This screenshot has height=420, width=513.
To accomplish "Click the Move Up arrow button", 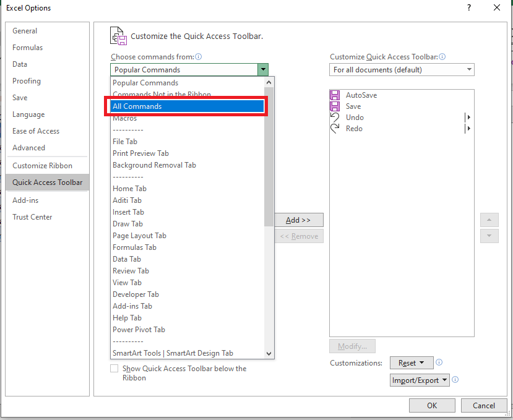I will pyautogui.click(x=489, y=220).
